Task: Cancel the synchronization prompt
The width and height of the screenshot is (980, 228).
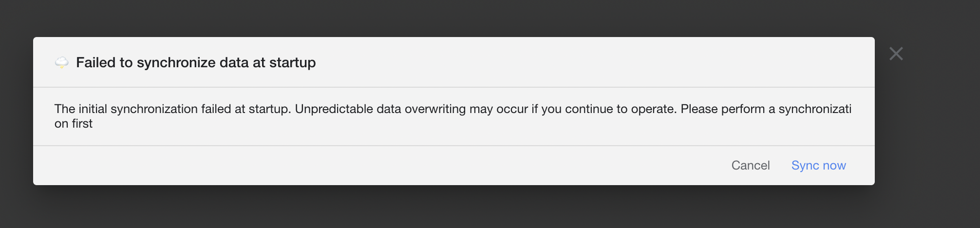Action: click(750, 166)
